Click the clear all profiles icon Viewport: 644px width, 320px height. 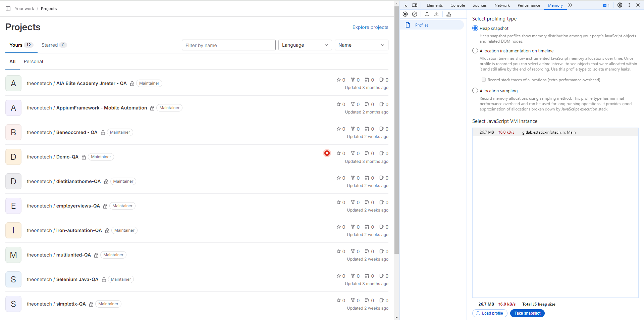(415, 14)
